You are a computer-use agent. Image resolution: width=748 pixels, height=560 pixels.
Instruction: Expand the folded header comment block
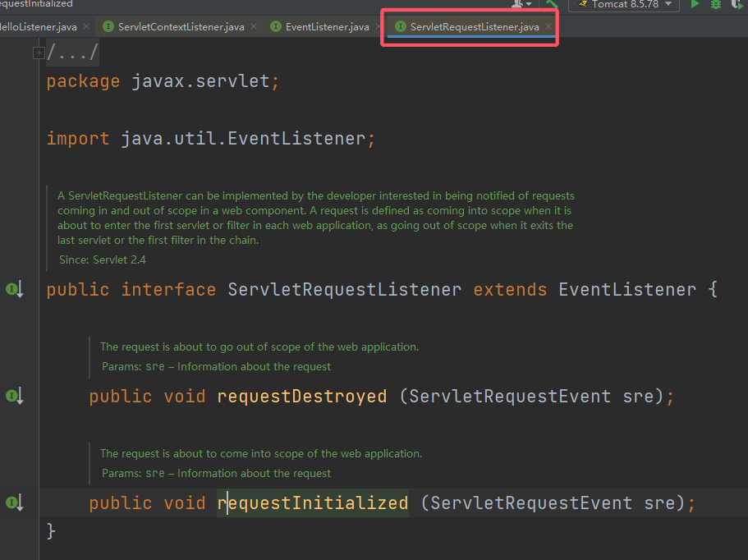pyautogui.click(x=39, y=53)
